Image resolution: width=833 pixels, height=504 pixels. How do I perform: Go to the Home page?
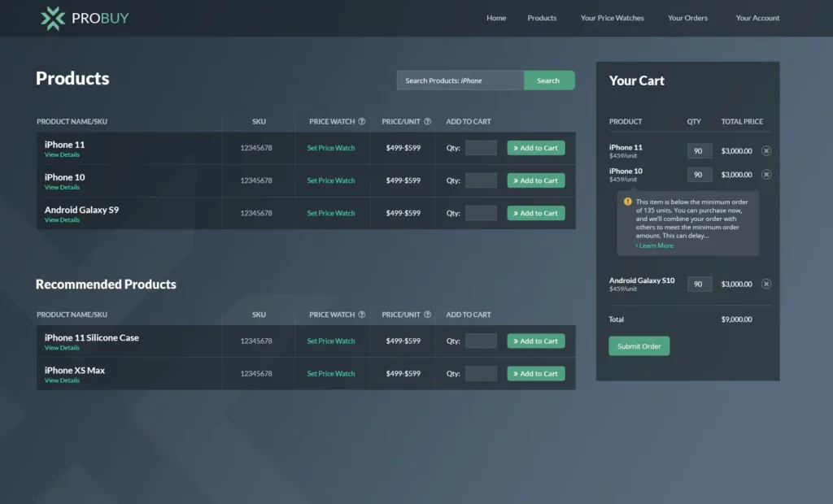coord(496,18)
